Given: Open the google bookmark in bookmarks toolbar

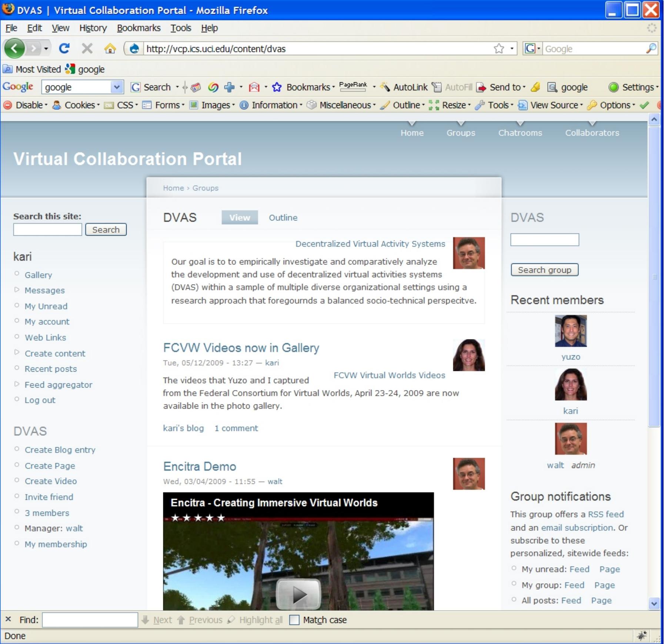Looking at the screenshot, I should click(85, 69).
